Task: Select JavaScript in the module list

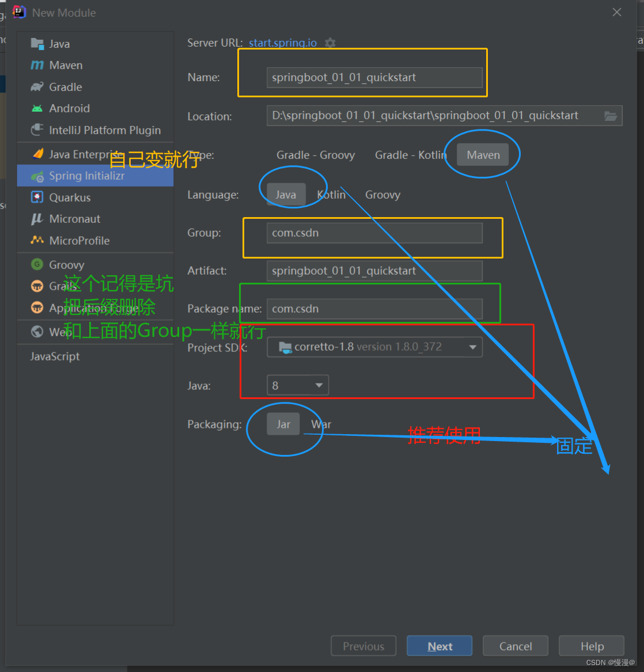Action: [95, 356]
